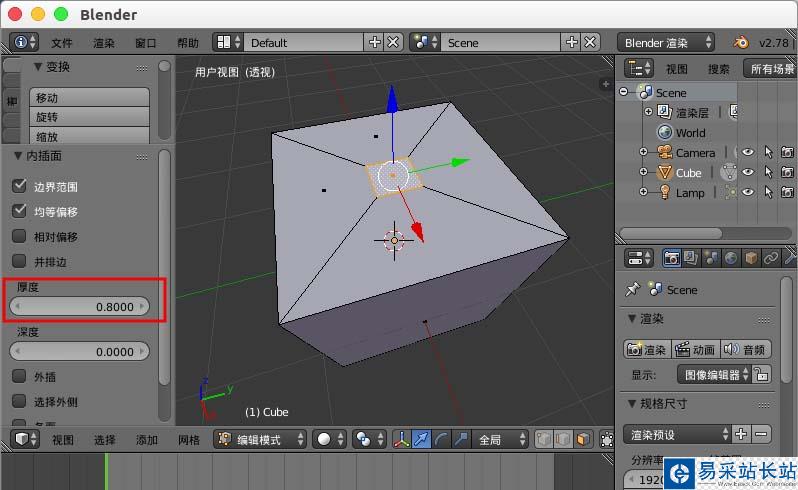Click the lock icon next to 图像编辑器

pos(762,375)
